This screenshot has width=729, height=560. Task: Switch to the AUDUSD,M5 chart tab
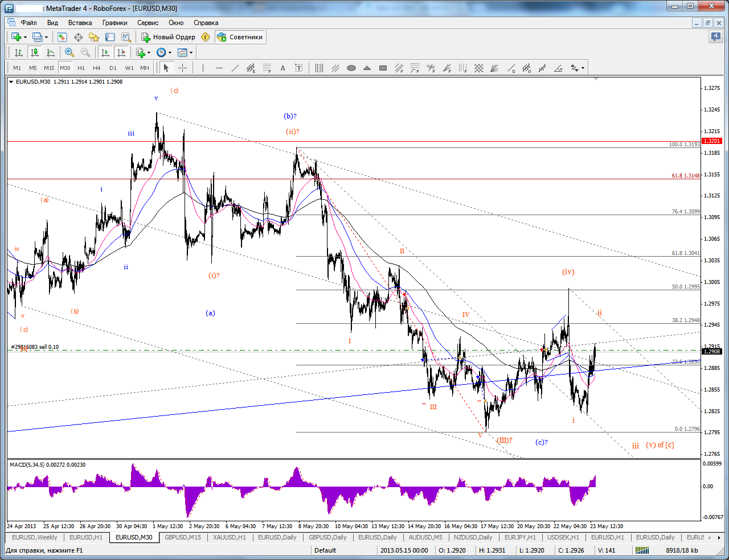click(x=425, y=537)
